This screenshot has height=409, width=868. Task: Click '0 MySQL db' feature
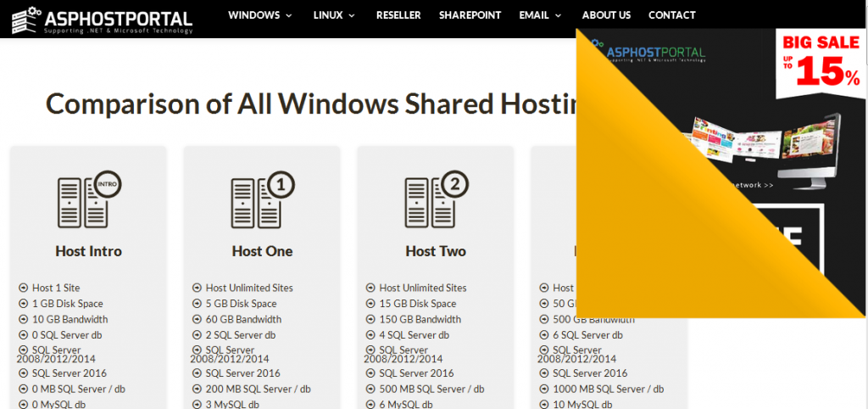pyautogui.click(x=58, y=405)
